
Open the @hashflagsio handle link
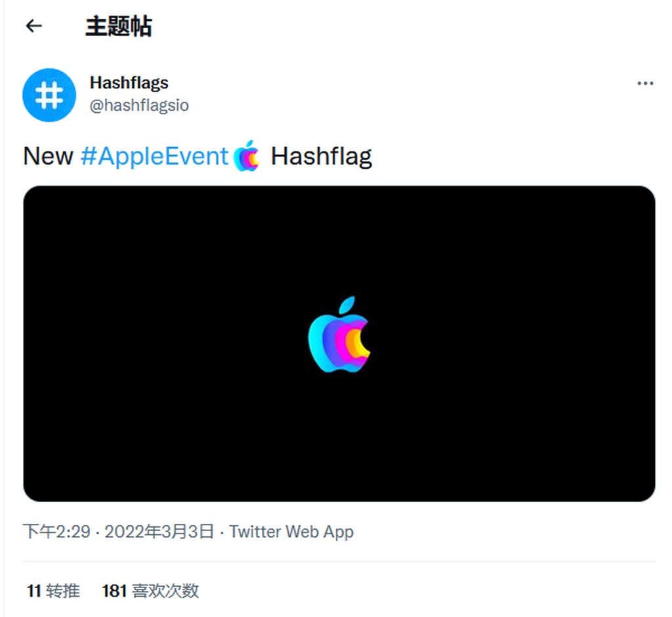139,106
